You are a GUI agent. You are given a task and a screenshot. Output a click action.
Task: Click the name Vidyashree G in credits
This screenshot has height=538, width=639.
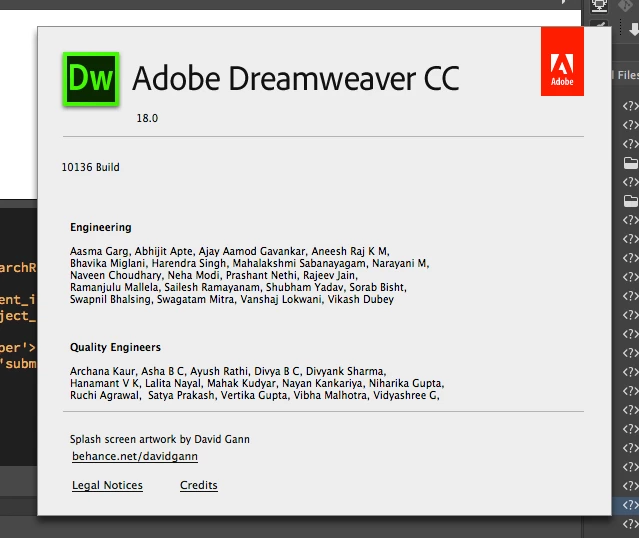coord(405,395)
